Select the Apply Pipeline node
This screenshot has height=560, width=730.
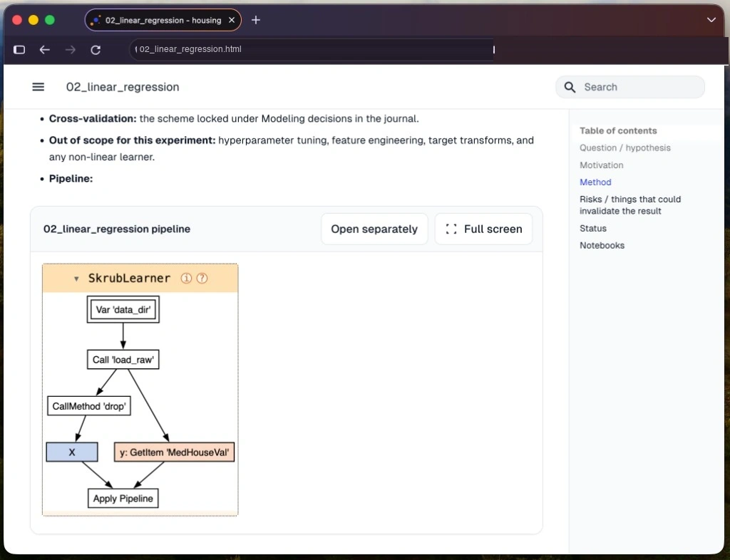coord(123,498)
